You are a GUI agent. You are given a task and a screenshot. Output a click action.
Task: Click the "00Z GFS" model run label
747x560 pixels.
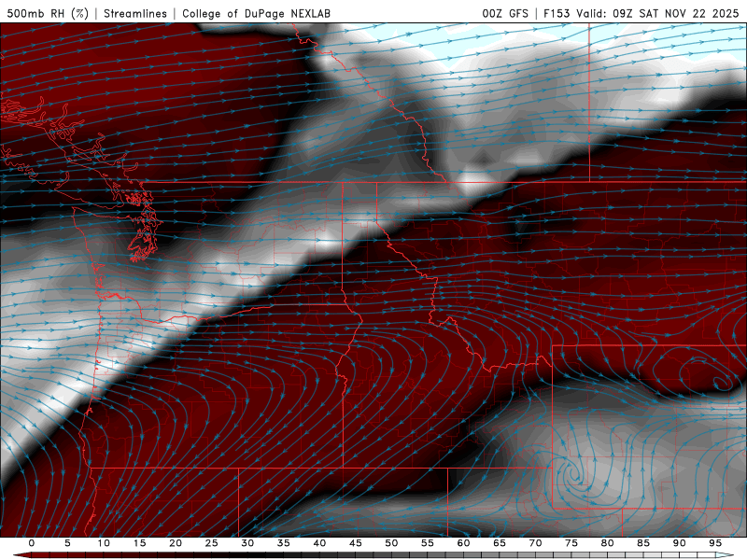(505, 13)
